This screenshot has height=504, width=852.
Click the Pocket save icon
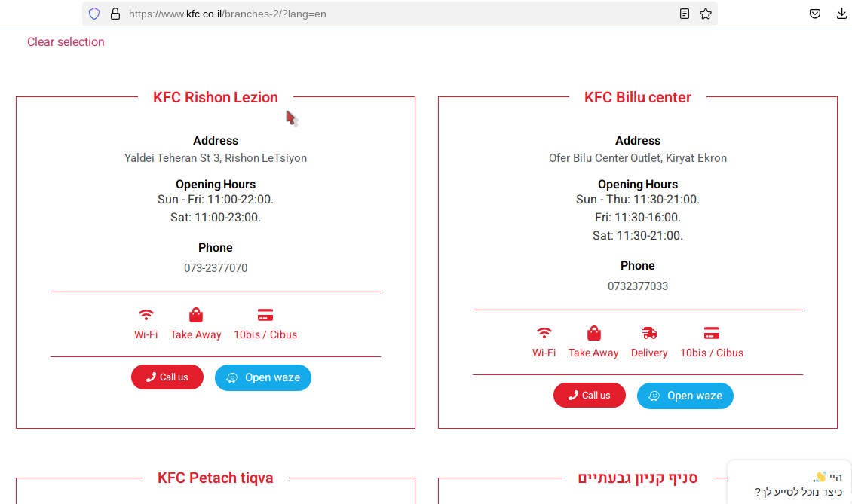click(x=815, y=14)
